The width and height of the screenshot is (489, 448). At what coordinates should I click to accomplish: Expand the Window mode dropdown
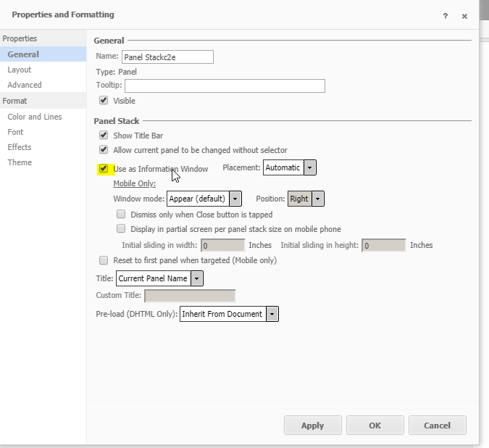[204, 199]
